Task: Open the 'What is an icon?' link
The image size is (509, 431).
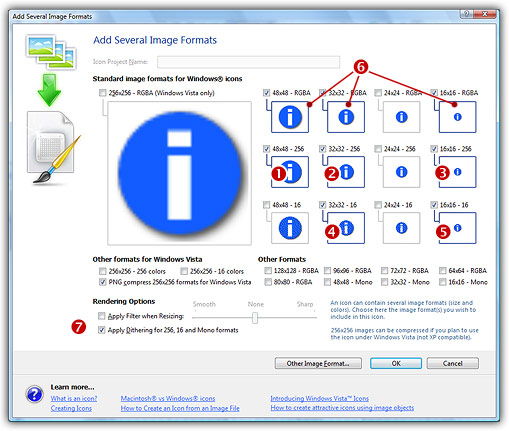Action: [74, 398]
